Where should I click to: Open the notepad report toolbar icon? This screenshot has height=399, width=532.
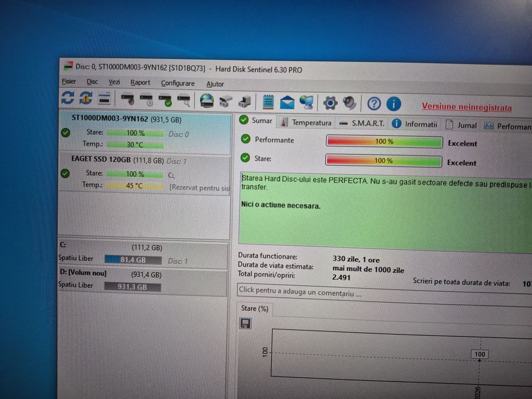click(268, 102)
